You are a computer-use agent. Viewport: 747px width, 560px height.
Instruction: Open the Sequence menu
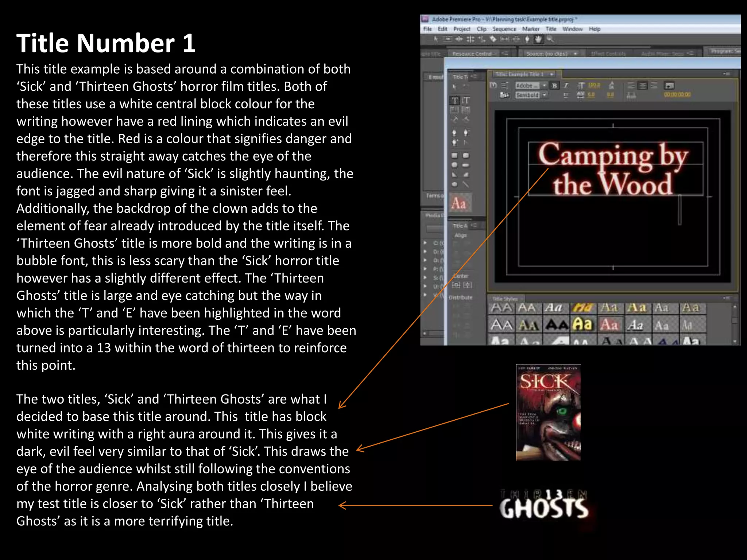pos(504,29)
